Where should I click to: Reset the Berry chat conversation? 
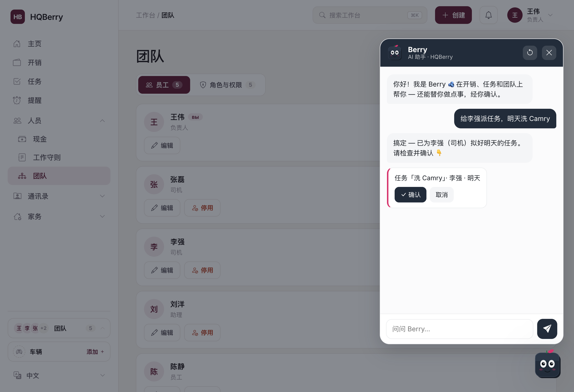tap(530, 53)
